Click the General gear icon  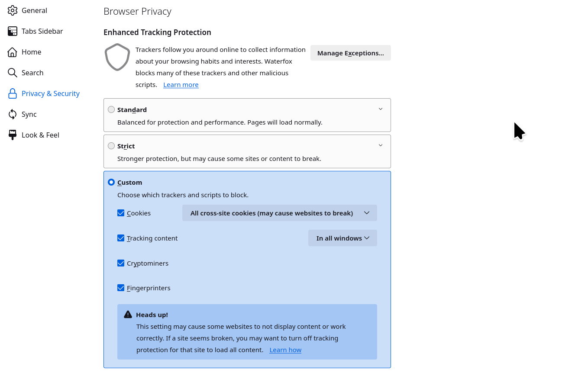13,10
